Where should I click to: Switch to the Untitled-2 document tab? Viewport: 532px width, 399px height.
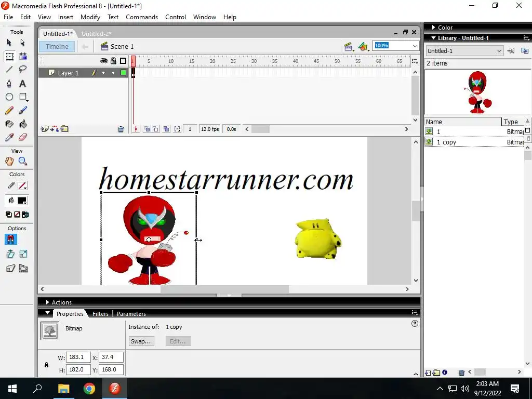(96, 34)
